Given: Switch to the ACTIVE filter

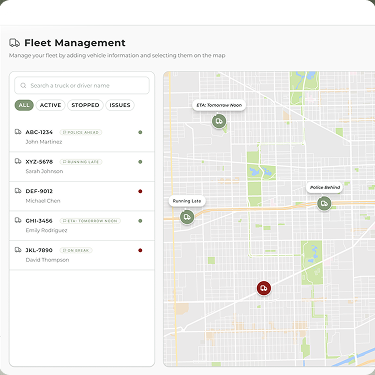Looking at the screenshot, I should pyautogui.click(x=50, y=105).
